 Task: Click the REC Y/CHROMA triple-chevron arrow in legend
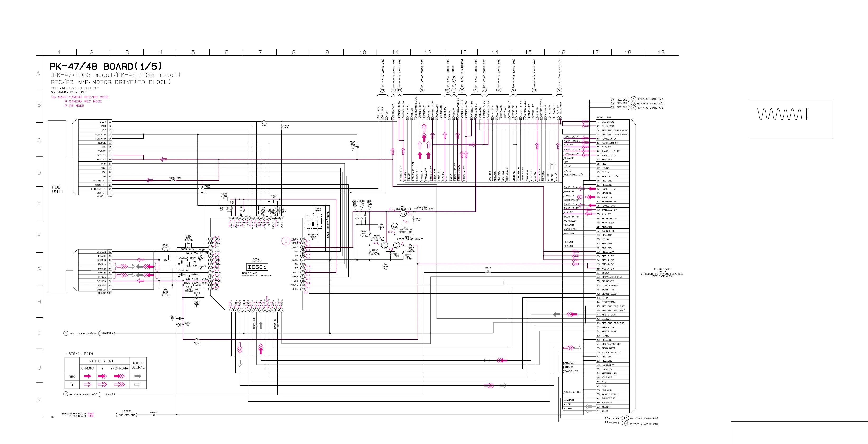pyautogui.click(x=119, y=376)
